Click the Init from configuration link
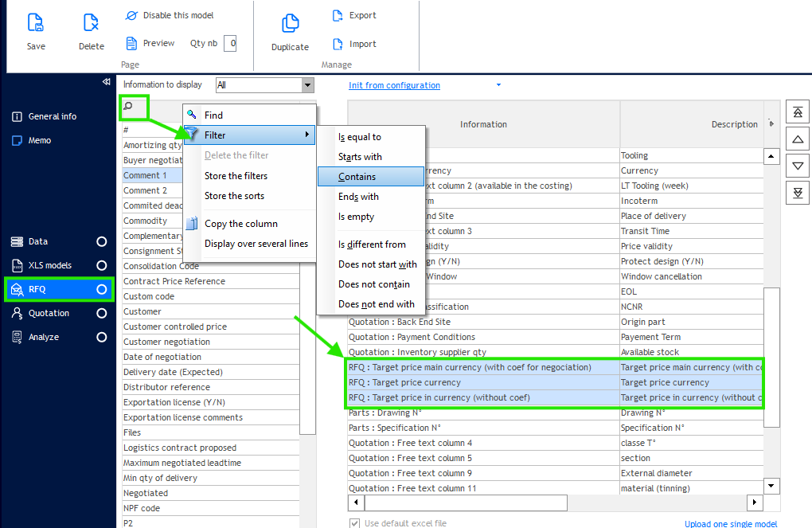 [x=394, y=85]
